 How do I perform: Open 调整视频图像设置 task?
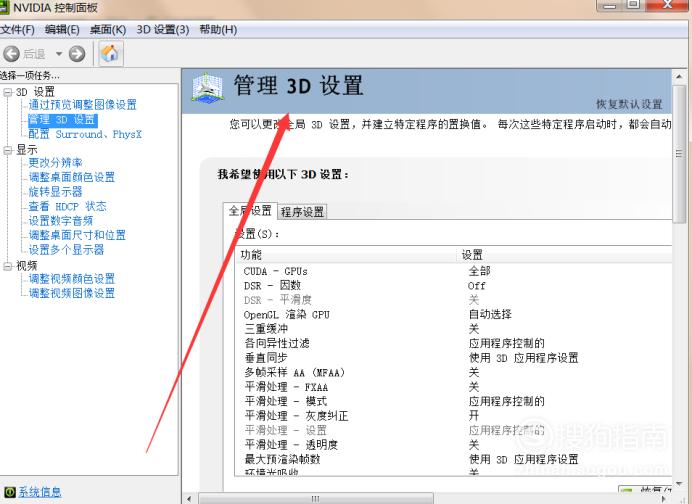(71, 293)
